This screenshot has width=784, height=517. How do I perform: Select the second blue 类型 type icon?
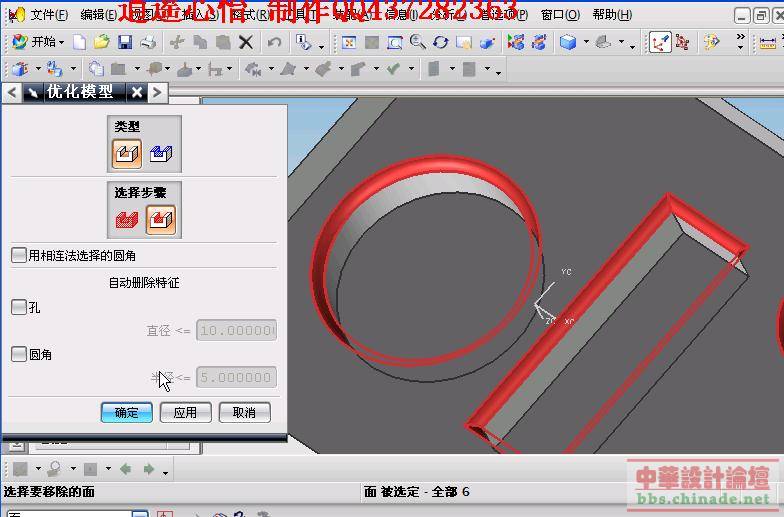[161, 153]
